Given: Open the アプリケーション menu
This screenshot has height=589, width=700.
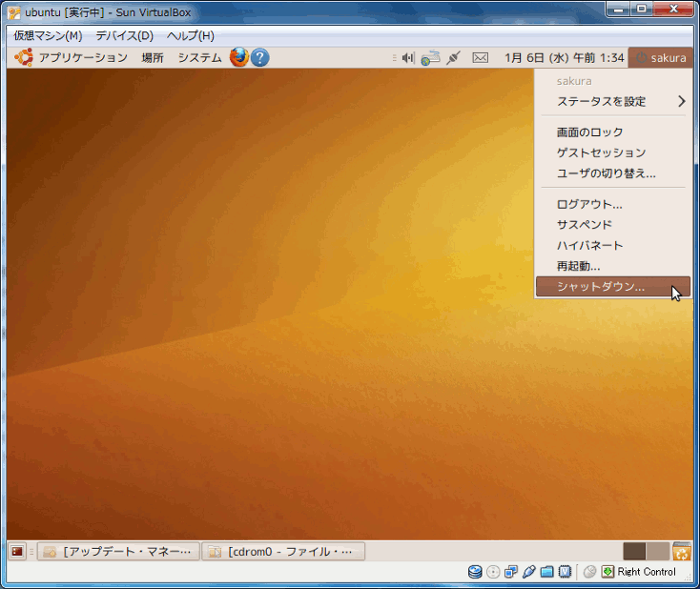Looking at the screenshot, I should tap(82, 58).
